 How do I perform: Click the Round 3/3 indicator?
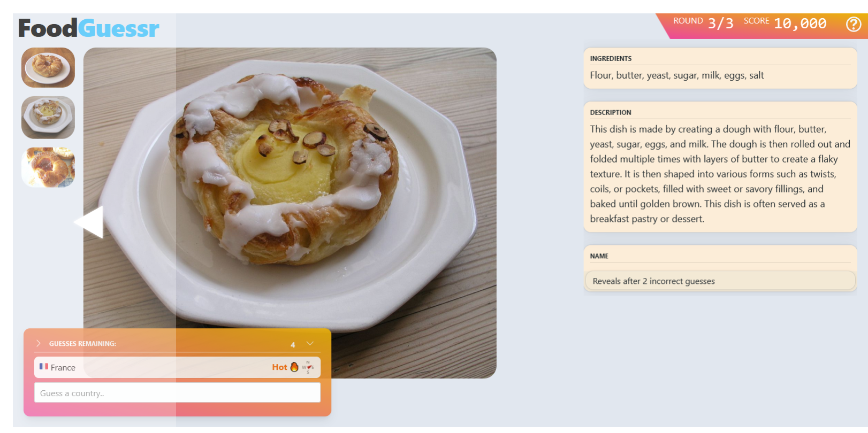pyautogui.click(x=703, y=22)
